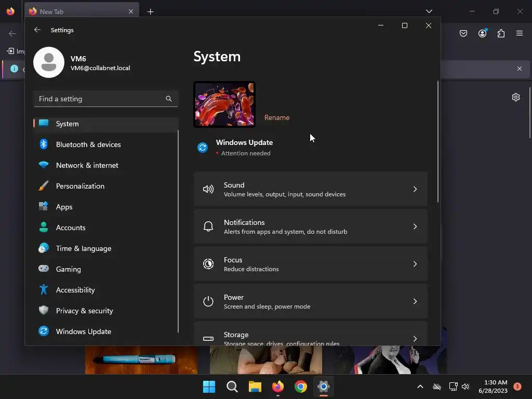This screenshot has width=532, height=399.
Task: Click the Focus icon
Action: 208,263
